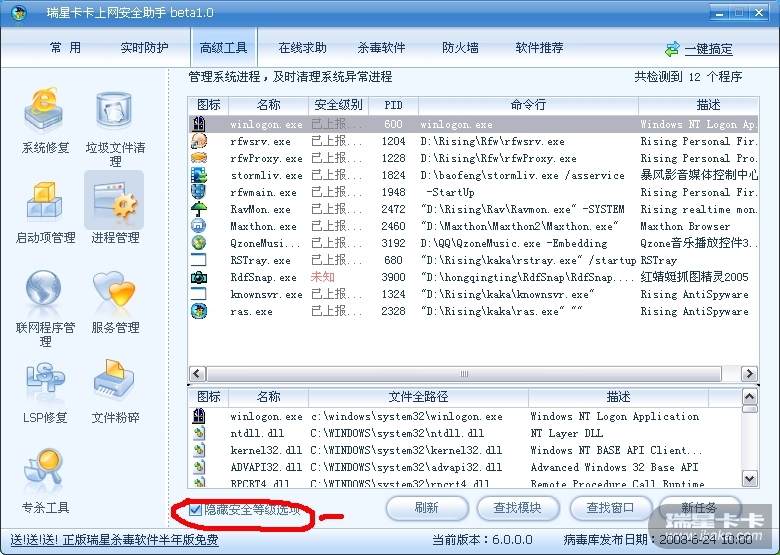Screen dimensions: 780x555
Task: Click the module list scroll down arrow
Action: pos(750,478)
